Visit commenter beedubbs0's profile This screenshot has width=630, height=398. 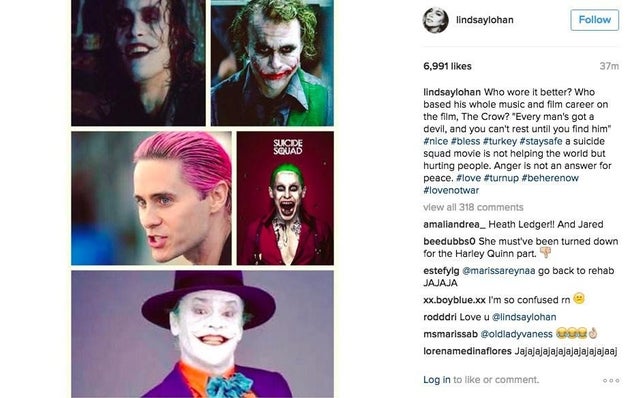click(449, 241)
